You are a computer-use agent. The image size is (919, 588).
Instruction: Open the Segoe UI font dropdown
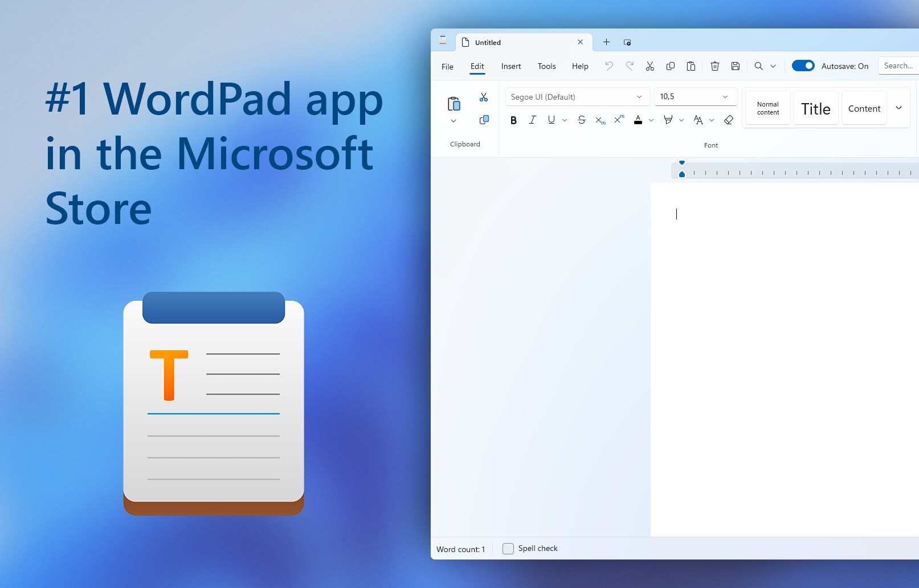577,97
